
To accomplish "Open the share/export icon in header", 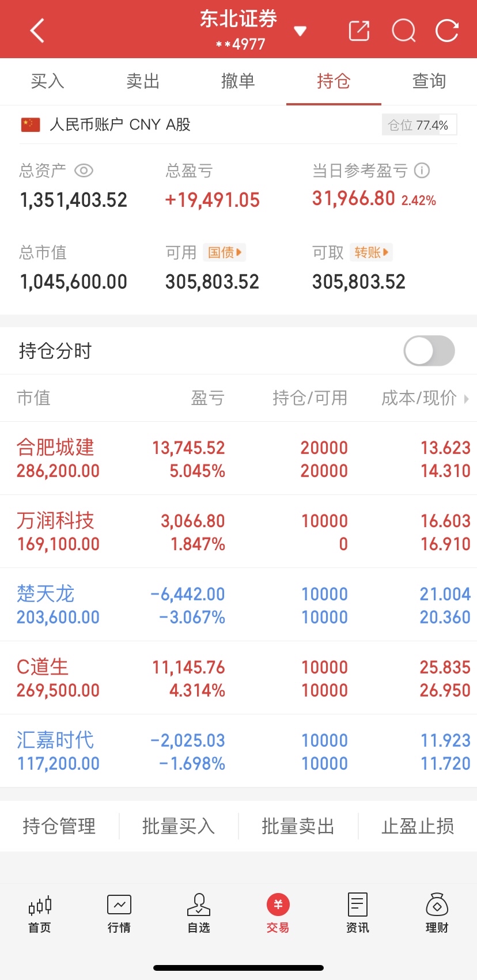I will (359, 31).
